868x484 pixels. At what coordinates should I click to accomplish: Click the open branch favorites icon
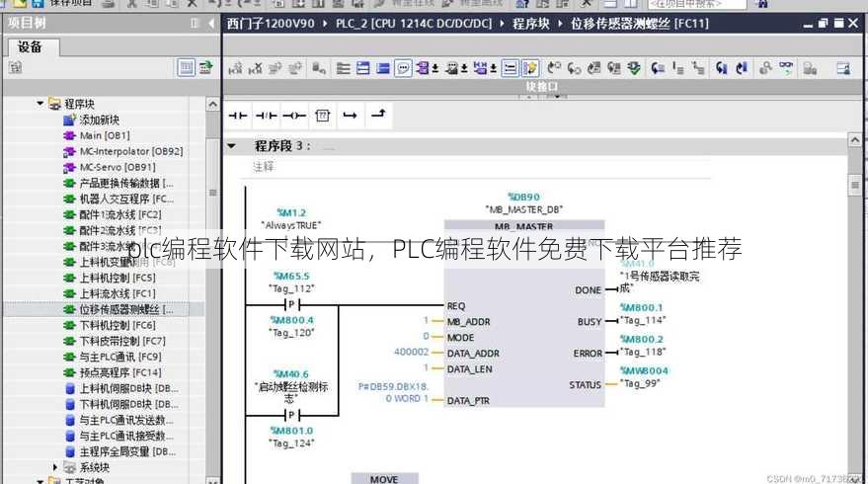(x=350, y=116)
